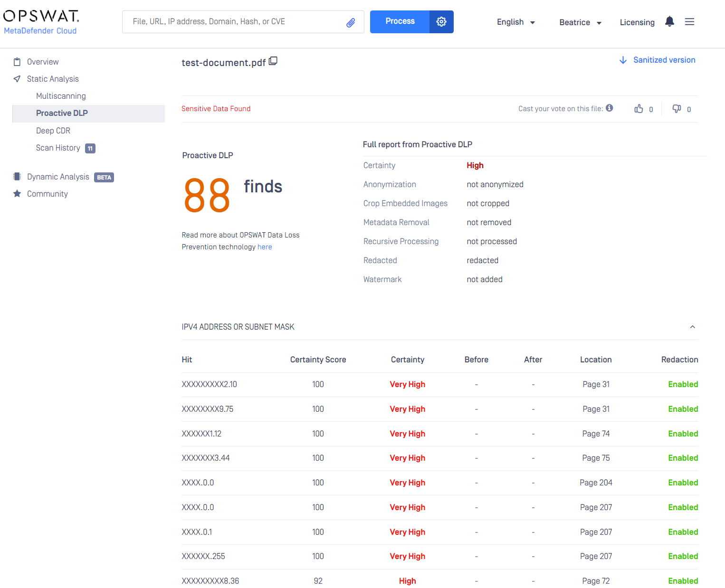Click Page 204 location cell

[596, 483]
